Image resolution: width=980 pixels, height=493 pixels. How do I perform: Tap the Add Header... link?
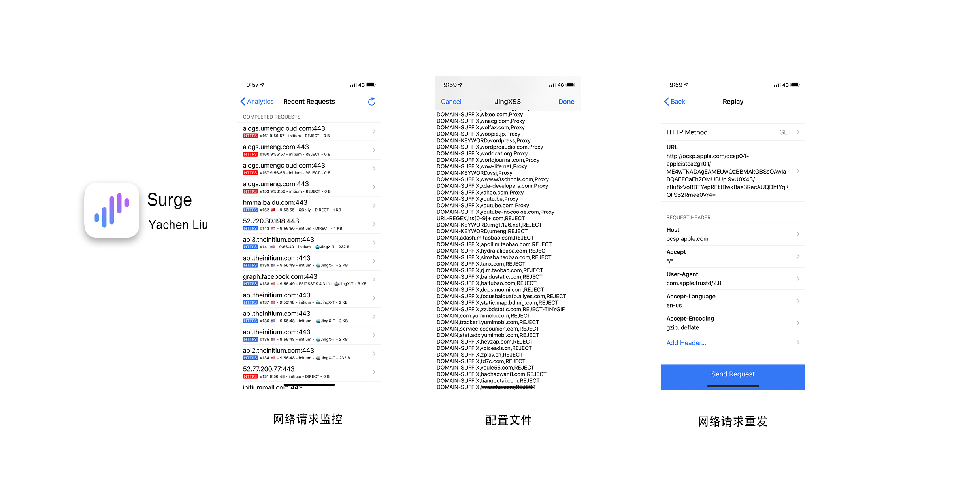pyautogui.click(x=686, y=343)
